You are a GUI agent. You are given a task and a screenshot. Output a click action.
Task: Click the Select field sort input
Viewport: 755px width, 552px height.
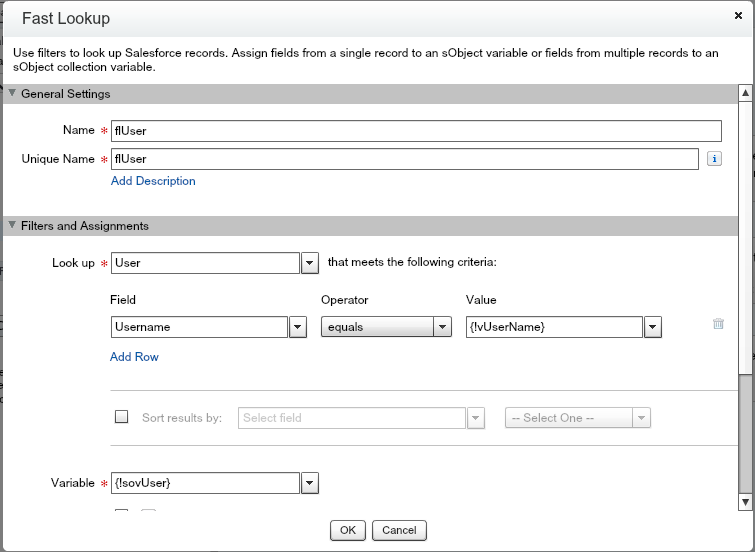tap(352, 418)
